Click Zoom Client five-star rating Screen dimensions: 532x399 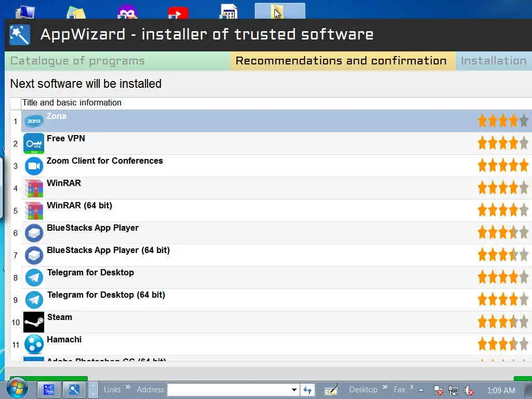click(x=503, y=166)
